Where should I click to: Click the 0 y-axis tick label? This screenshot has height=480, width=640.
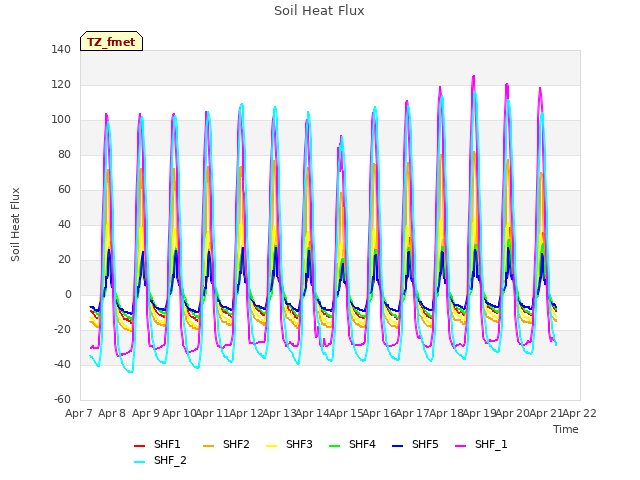coord(68,295)
